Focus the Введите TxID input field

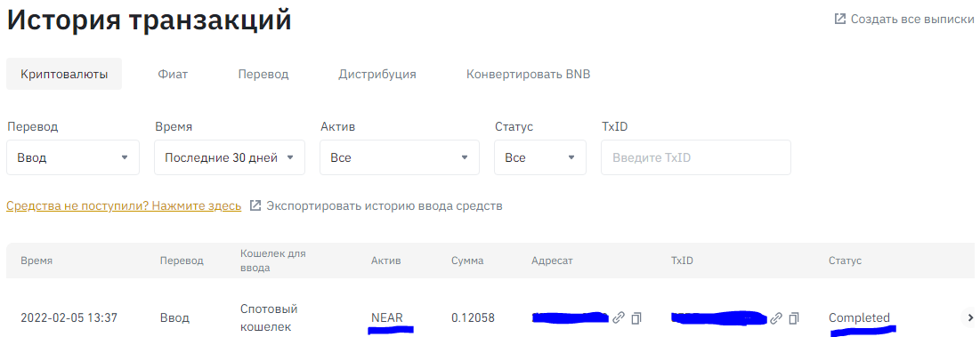click(696, 157)
